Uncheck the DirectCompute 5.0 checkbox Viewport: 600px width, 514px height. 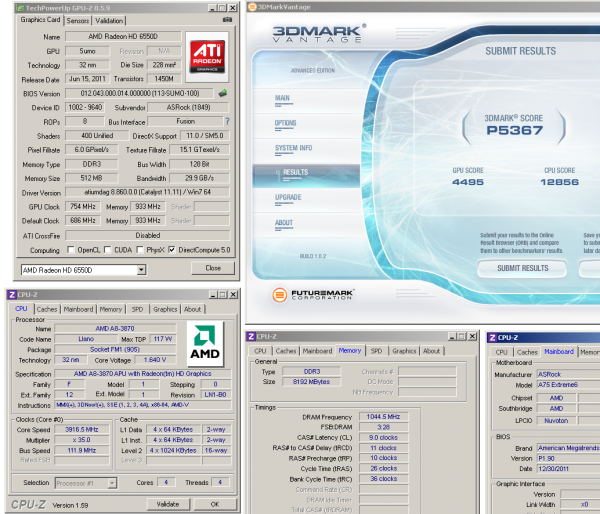[x=174, y=250]
